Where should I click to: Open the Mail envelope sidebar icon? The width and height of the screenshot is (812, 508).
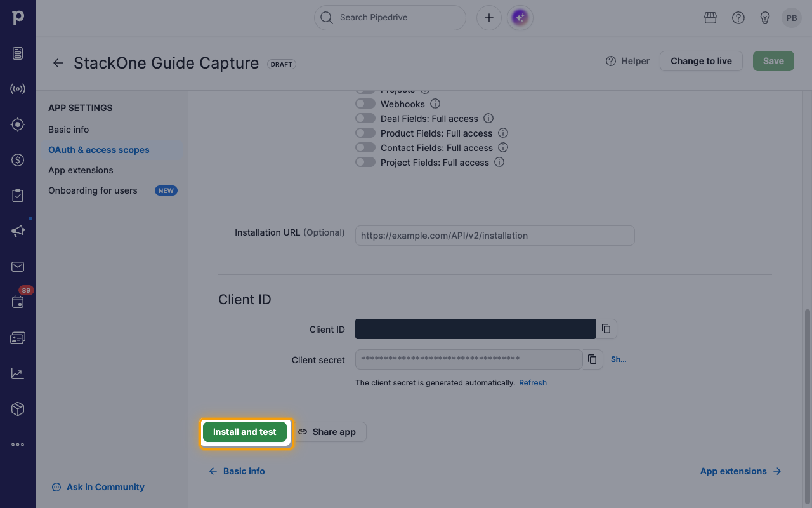pos(18,267)
